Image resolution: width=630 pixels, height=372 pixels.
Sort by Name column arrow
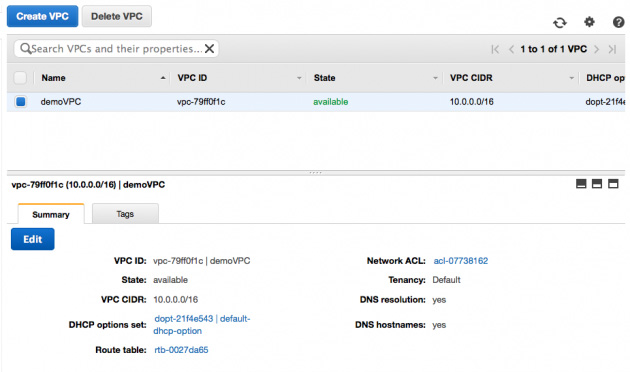pos(163,78)
